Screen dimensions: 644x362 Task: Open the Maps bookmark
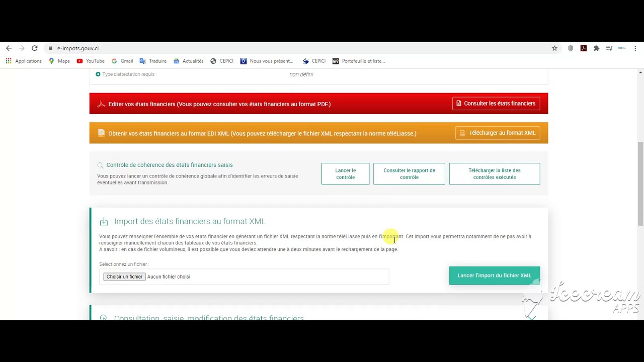(x=59, y=61)
